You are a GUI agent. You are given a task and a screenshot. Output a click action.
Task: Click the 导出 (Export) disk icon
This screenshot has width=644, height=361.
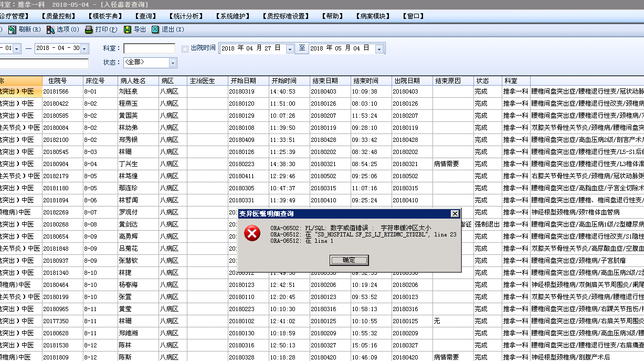[x=128, y=30]
